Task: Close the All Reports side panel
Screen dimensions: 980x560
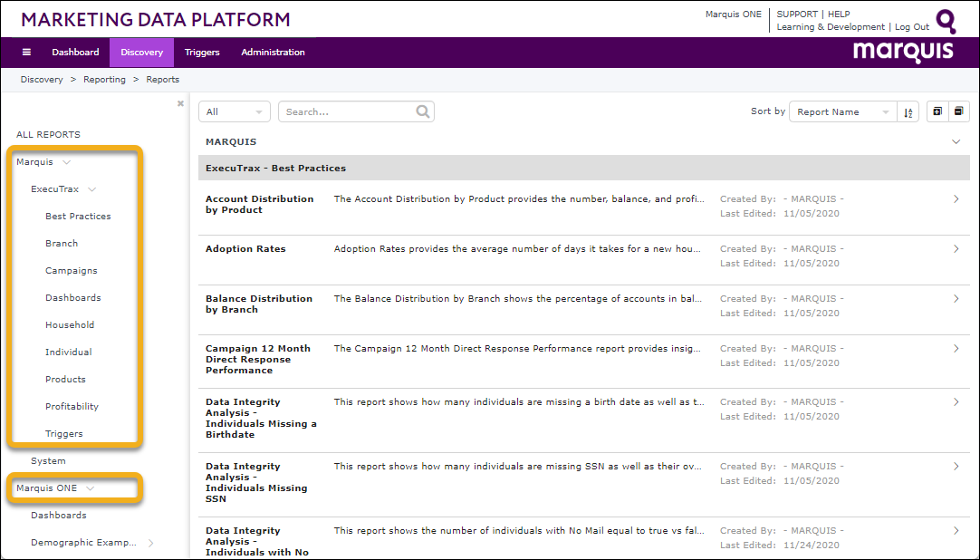Action: (x=180, y=103)
